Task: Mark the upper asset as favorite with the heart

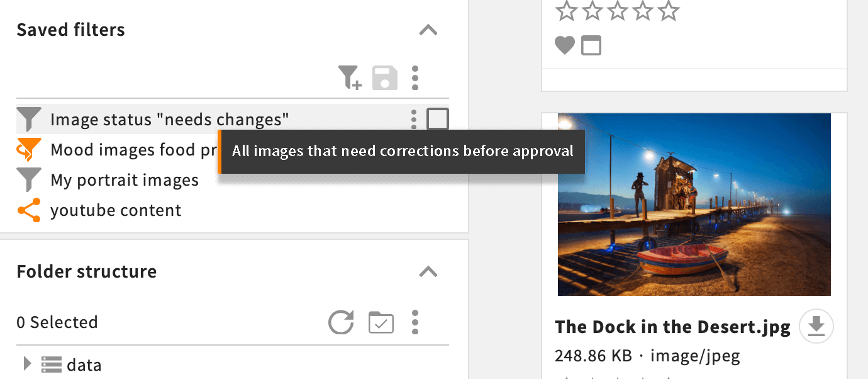Action: [x=565, y=45]
